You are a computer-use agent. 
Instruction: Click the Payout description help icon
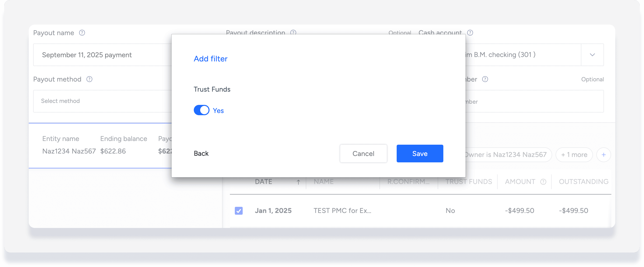pyautogui.click(x=293, y=32)
